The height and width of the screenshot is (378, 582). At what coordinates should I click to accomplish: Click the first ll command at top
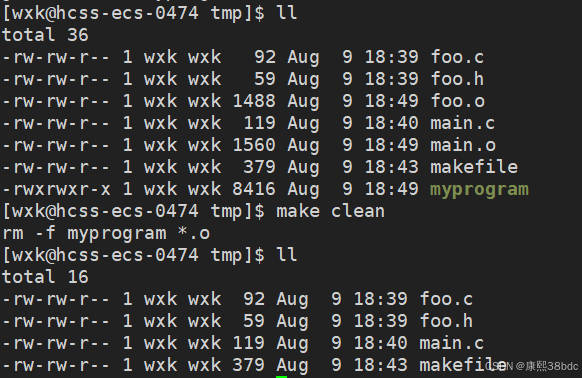coord(287,13)
